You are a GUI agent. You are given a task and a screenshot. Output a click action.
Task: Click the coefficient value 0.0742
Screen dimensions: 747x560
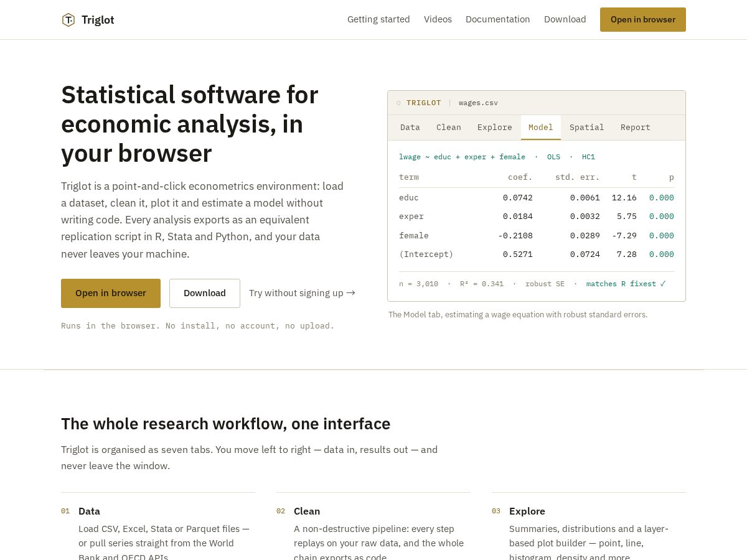tap(518, 198)
